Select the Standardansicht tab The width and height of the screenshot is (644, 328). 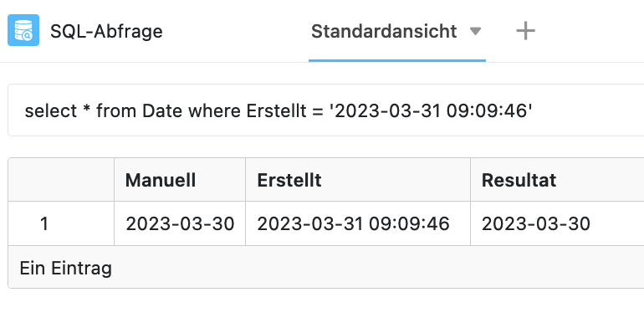pyautogui.click(x=384, y=31)
